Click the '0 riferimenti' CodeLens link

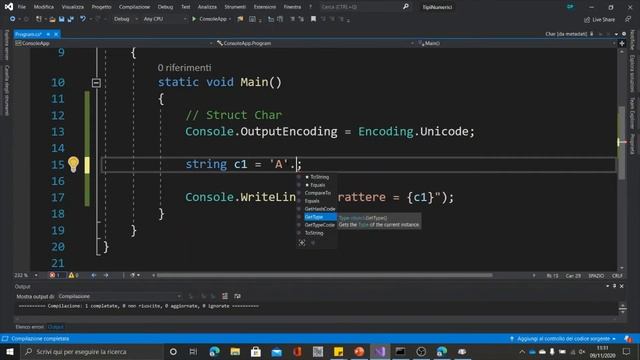coord(184,68)
